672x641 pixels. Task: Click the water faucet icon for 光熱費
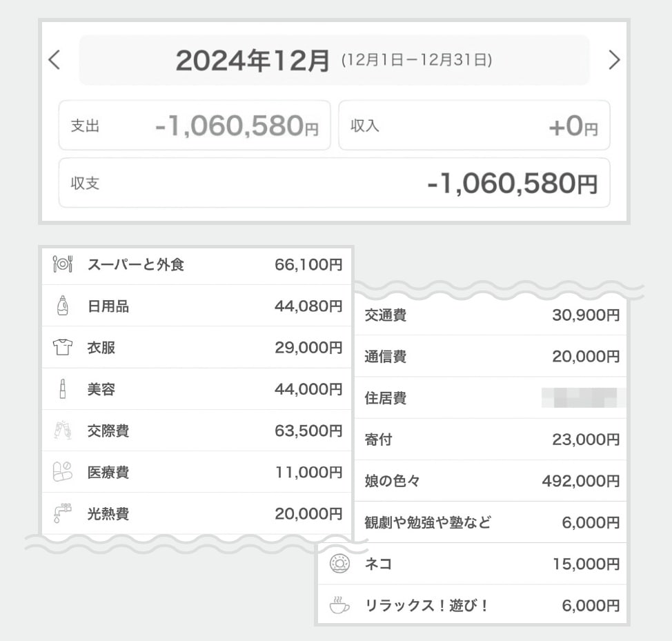point(63,513)
